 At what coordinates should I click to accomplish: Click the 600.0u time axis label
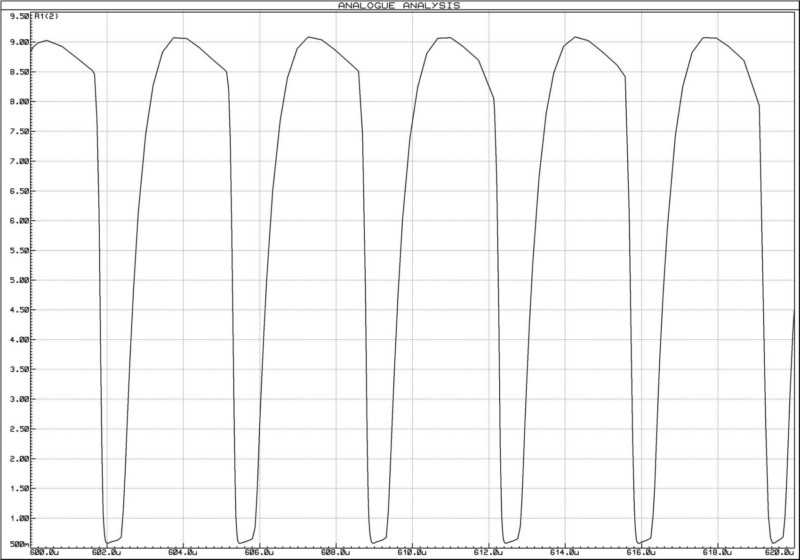[x=45, y=552]
